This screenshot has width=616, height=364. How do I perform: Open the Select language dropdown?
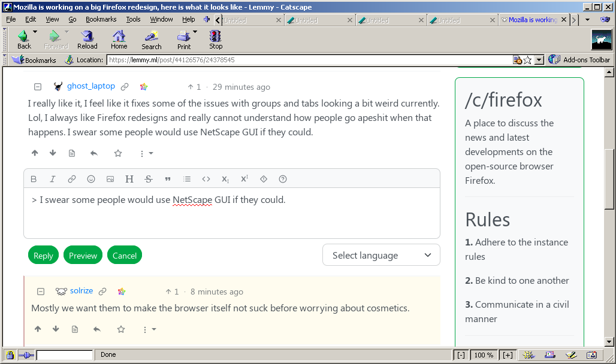pos(381,255)
